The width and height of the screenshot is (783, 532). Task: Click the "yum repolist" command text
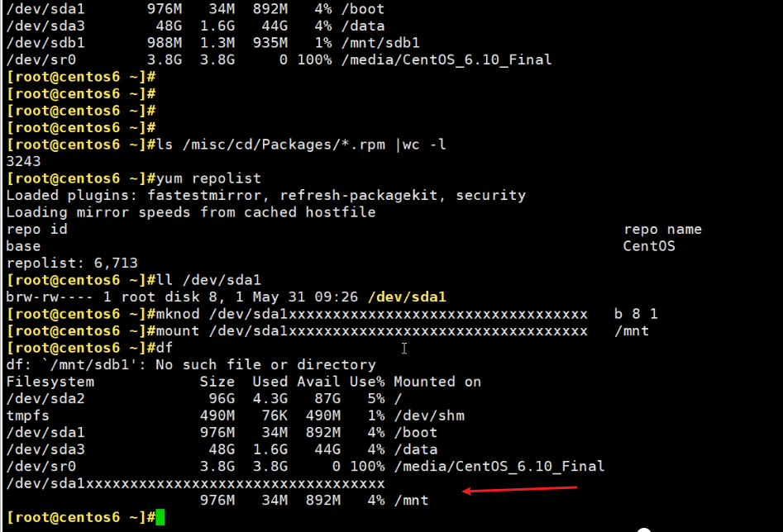coord(204,178)
